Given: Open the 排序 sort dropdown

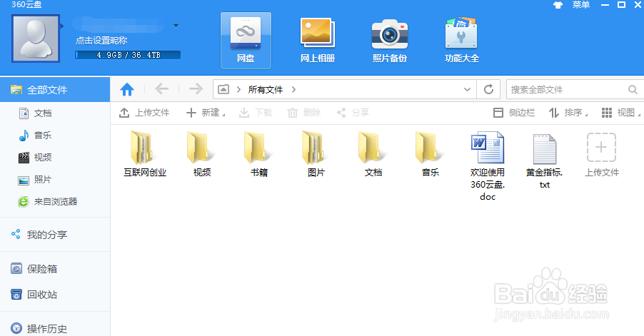Looking at the screenshot, I should coord(568,113).
